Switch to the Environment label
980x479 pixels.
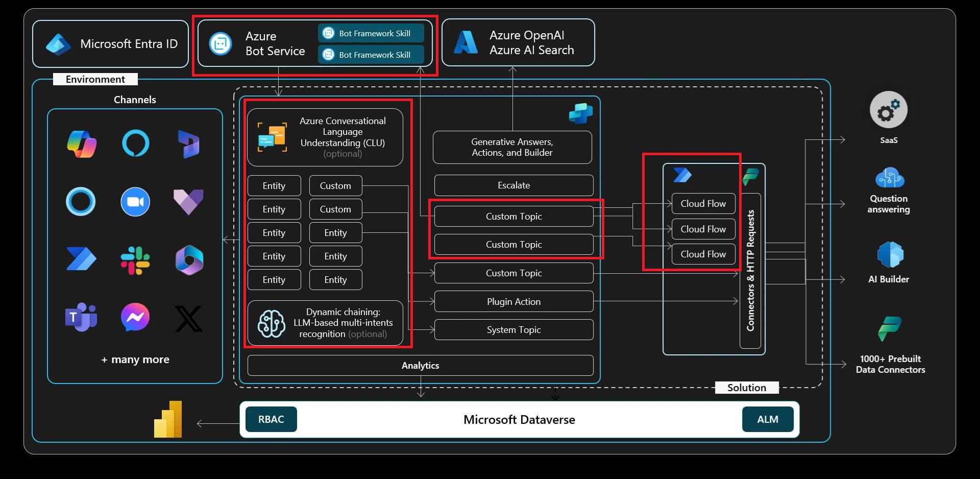[x=95, y=79]
